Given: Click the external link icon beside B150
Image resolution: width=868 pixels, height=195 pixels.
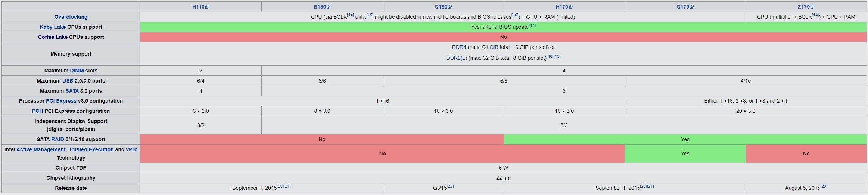Looking at the screenshot, I should point(329,7).
